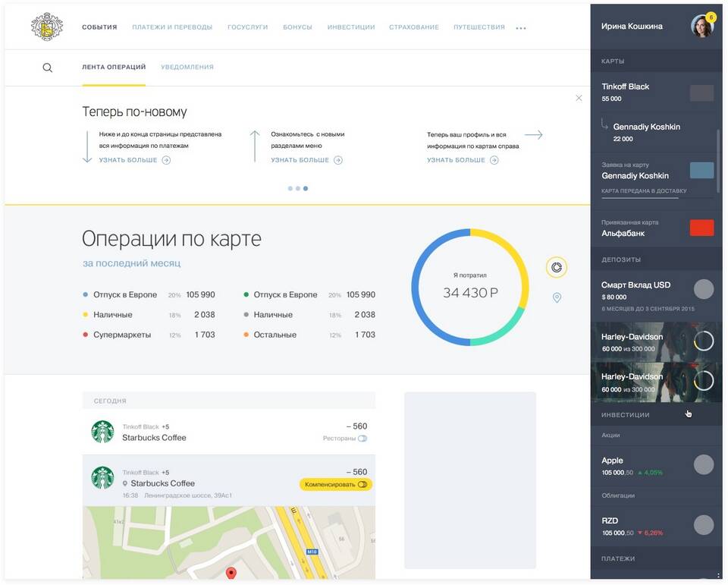
Task: Open search with the magnifier icon
Action: 47,68
